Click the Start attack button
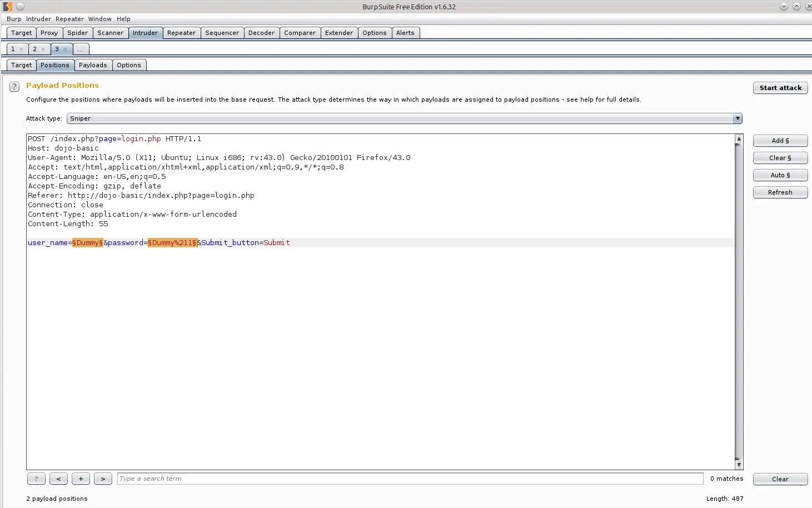The height and width of the screenshot is (508, 812). point(780,88)
